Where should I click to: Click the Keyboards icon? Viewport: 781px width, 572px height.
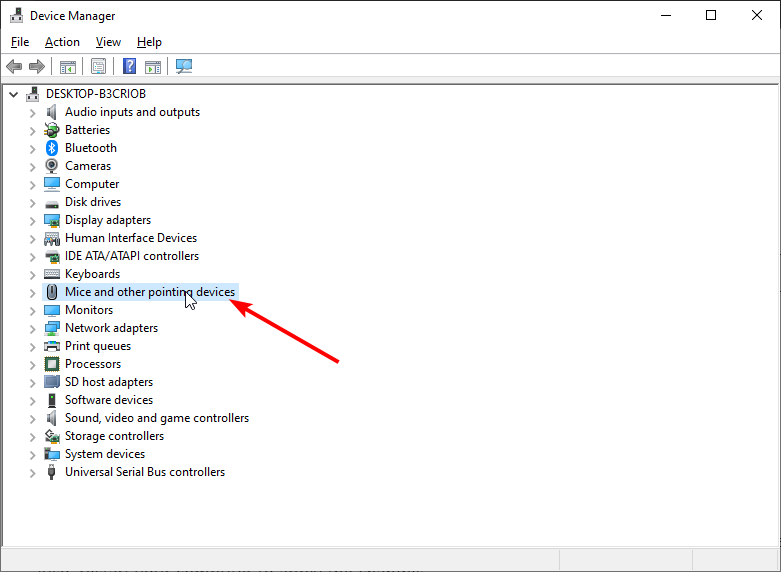click(x=52, y=274)
